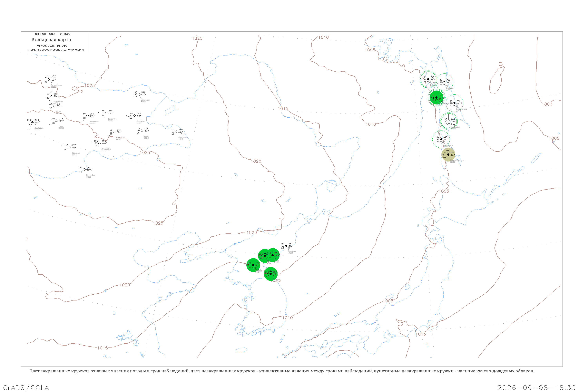The image size is (588, 392).
Task: Click the Khalkh-Gol station circle marker
Action: [x=176, y=132]
